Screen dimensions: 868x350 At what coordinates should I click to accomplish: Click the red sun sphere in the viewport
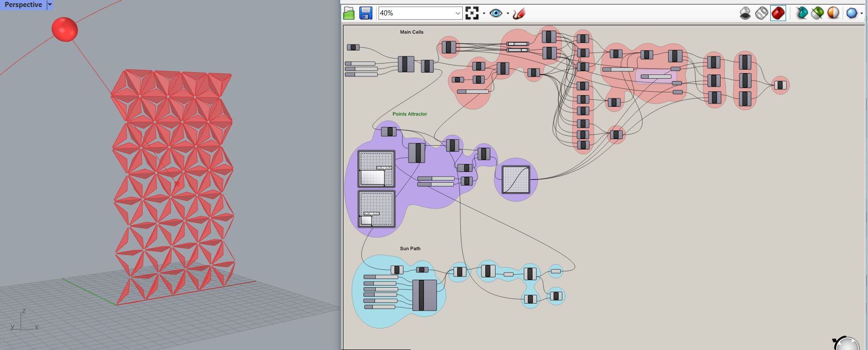[x=65, y=29]
